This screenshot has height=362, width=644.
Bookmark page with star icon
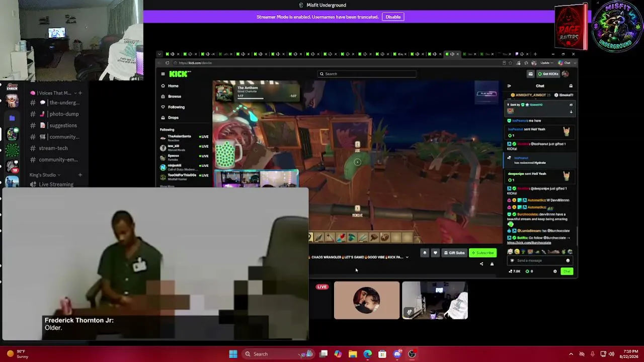coord(511,63)
